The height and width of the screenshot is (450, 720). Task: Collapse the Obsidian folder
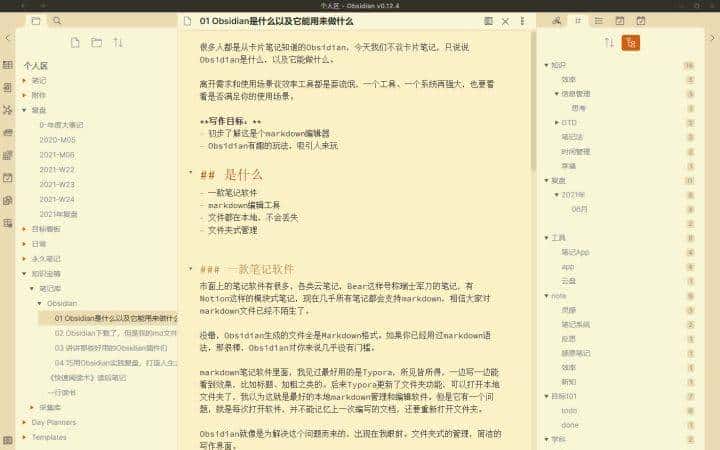coord(39,303)
